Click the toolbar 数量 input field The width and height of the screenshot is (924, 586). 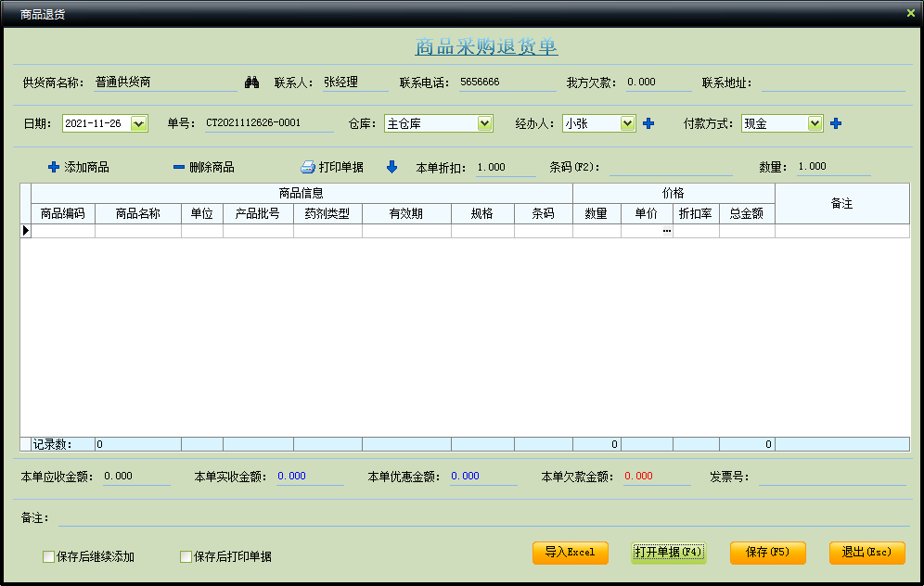pyautogui.click(x=833, y=167)
